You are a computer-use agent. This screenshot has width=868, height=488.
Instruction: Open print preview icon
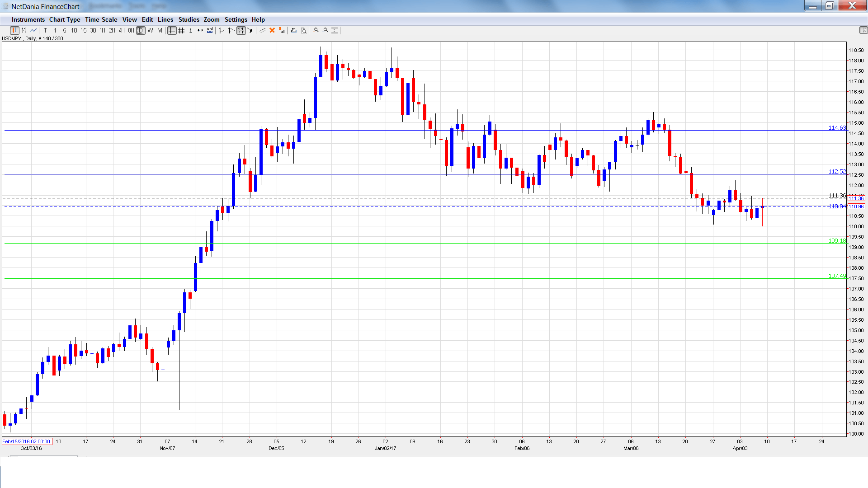pos(304,30)
